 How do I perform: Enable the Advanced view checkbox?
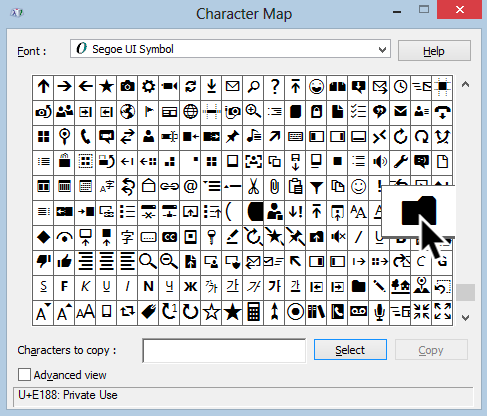point(24,375)
